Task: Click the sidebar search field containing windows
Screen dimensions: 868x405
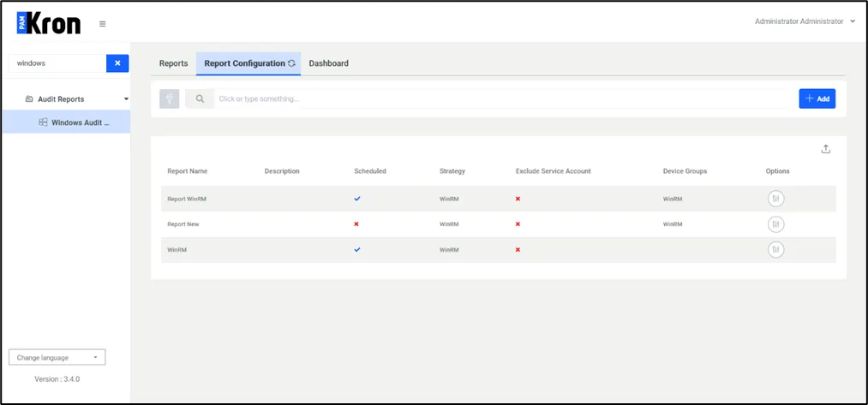Action: point(57,63)
